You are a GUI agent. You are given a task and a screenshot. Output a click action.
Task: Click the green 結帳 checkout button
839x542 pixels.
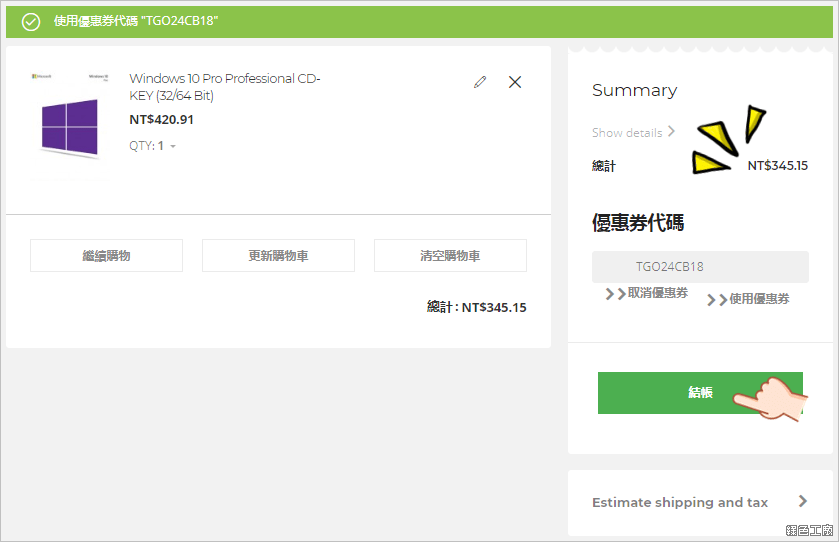point(700,393)
